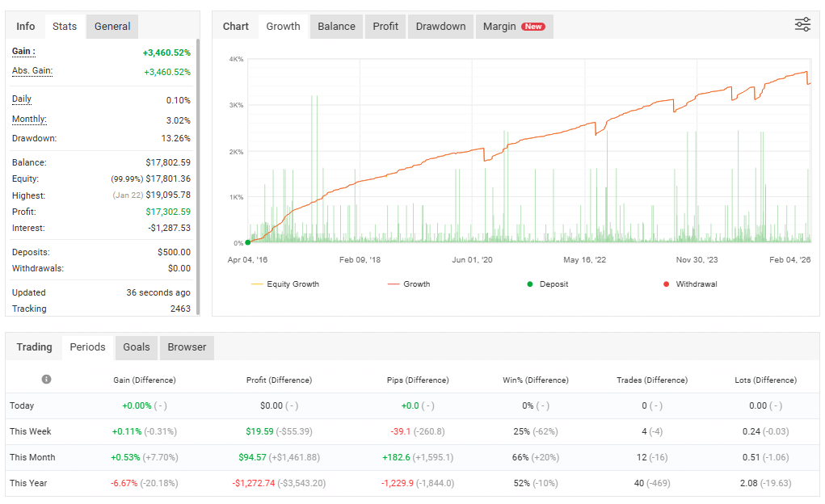Switch to the Balance chart tab
This screenshot has height=504, width=825.
coord(336,27)
